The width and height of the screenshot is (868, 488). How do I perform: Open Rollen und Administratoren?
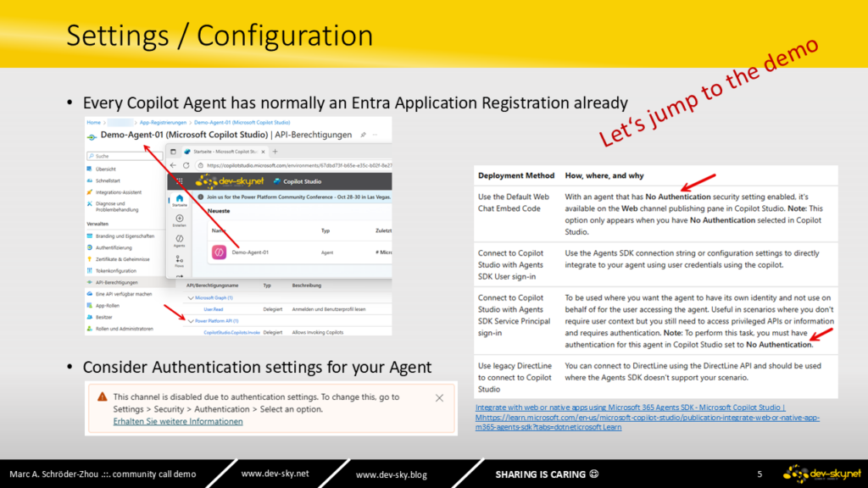[x=124, y=330]
